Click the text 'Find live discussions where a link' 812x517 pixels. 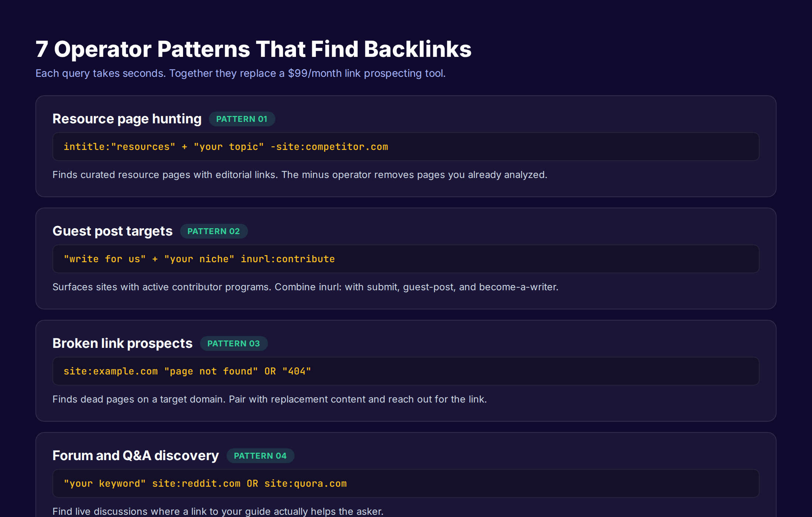tap(130, 511)
